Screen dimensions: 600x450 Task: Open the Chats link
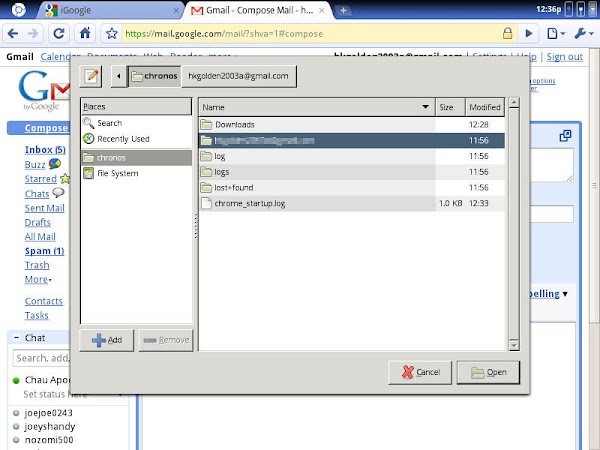37,194
